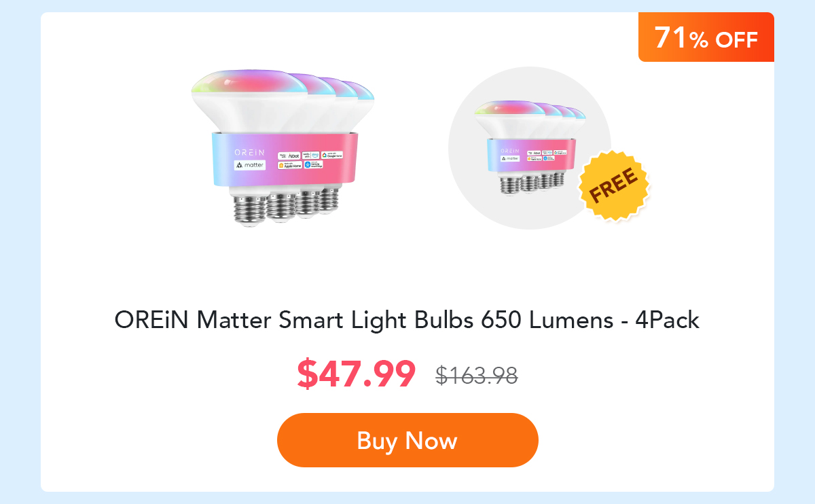Click the Apple Home badge on large bulb
The width and height of the screenshot is (815, 504).
[290, 165]
